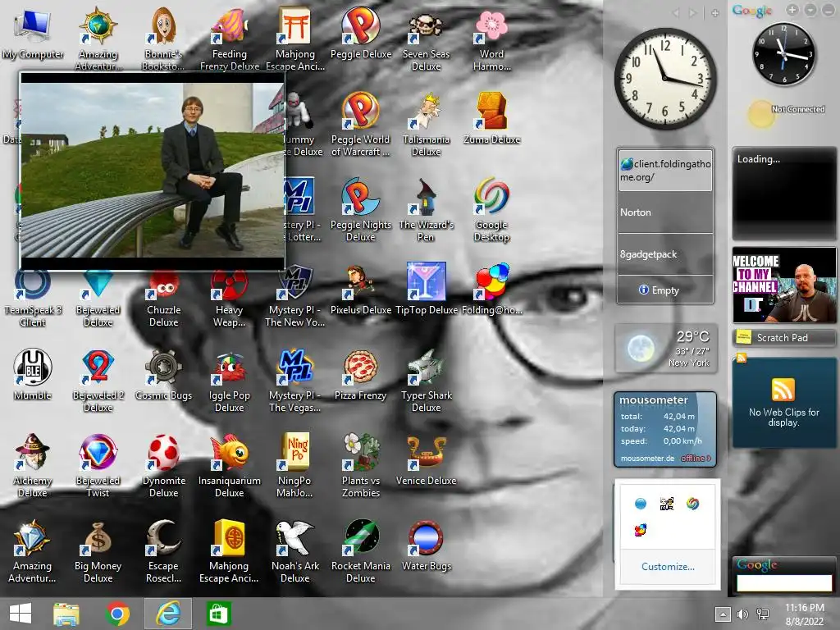This screenshot has height=630, width=840.
Task: Open the My Computer desktop icon
Action: click(32, 33)
